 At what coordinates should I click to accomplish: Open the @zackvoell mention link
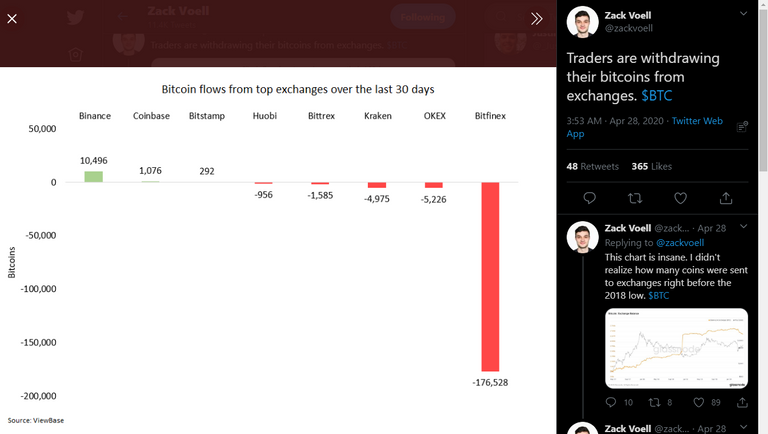(x=680, y=243)
